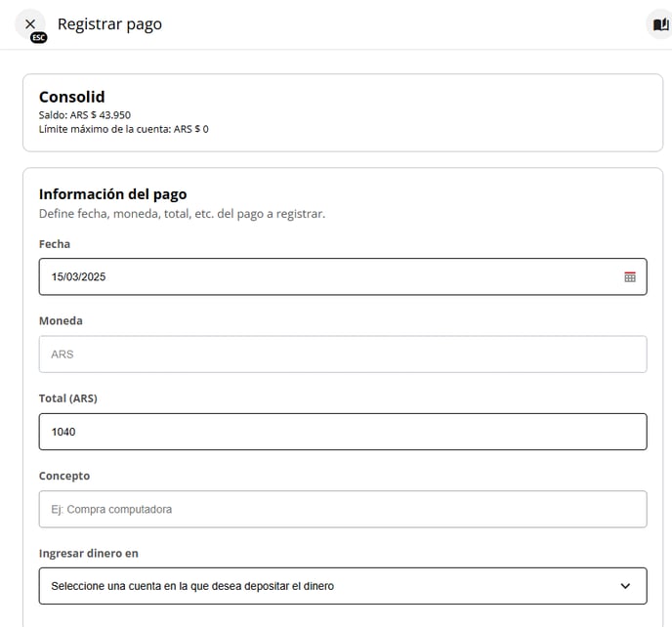This screenshot has height=627, width=672.
Task: Select the Consolid contact name heading
Action: tap(71, 97)
